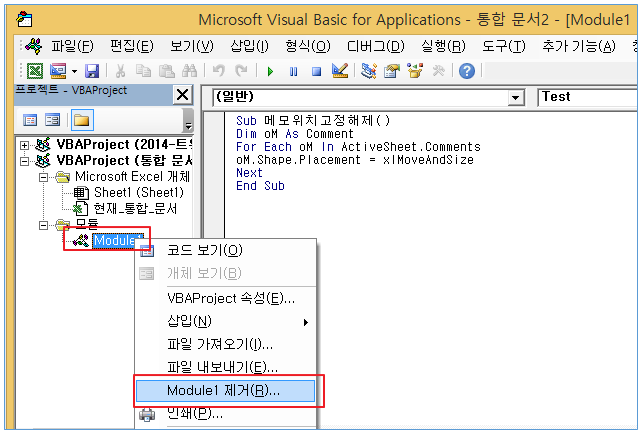Click the Insert UserForm toolbar icon
Viewport: 644px width, 436px height.
click(x=58, y=71)
